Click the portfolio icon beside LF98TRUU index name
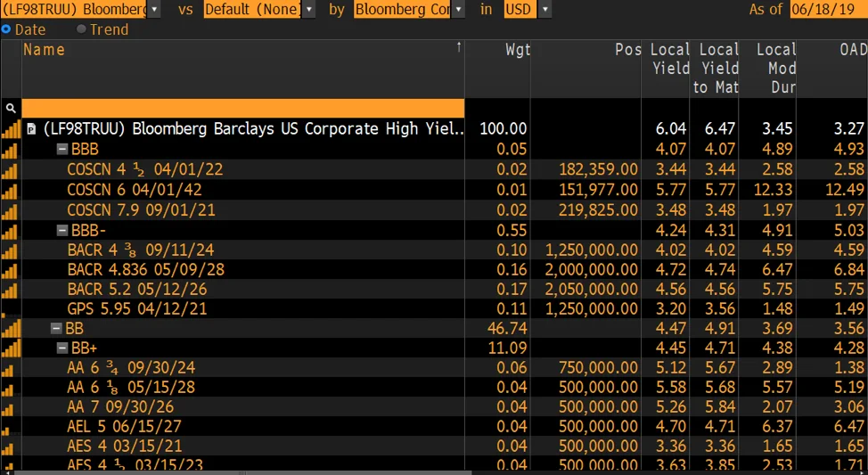868x475 pixels. click(x=31, y=129)
